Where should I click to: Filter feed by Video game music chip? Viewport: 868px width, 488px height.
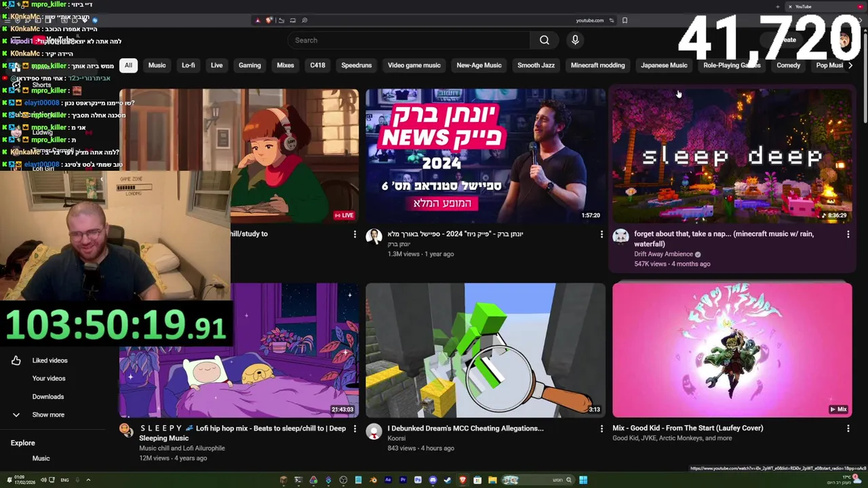[414, 66]
